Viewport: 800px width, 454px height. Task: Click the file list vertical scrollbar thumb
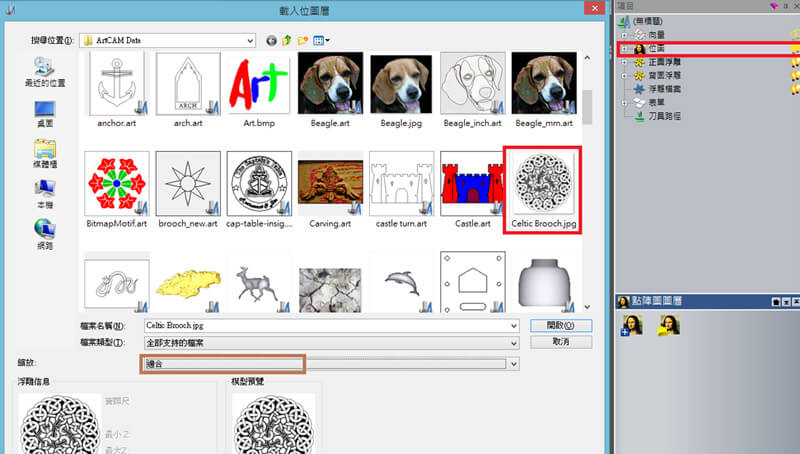click(587, 107)
